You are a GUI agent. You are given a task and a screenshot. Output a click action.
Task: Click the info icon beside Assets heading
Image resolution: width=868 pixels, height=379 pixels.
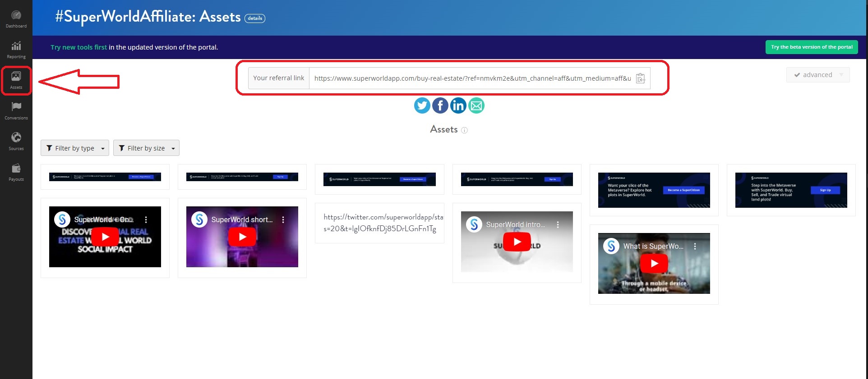point(464,130)
